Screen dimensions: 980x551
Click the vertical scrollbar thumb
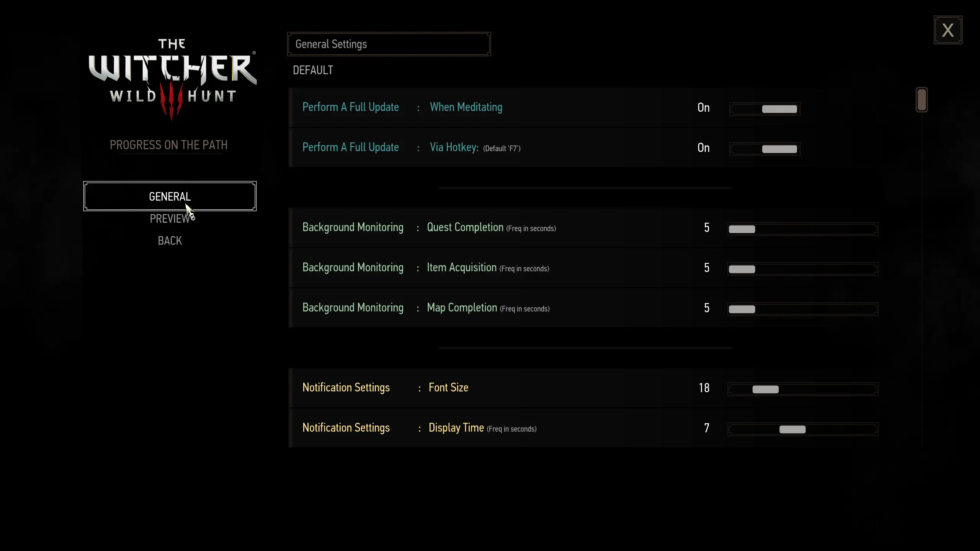point(922,99)
